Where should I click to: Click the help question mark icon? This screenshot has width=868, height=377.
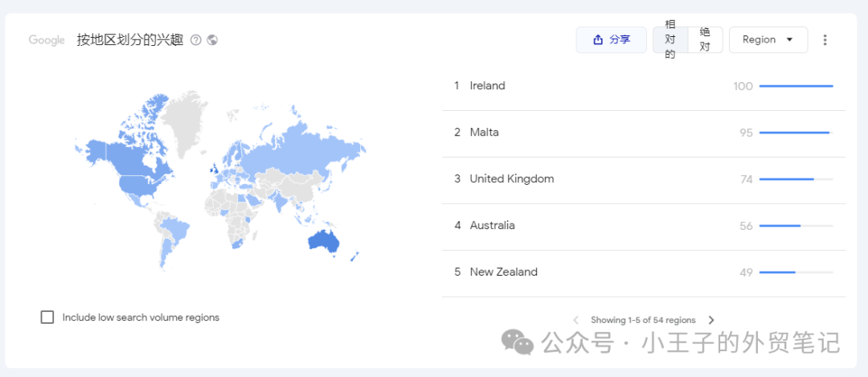(x=196, y=40)
